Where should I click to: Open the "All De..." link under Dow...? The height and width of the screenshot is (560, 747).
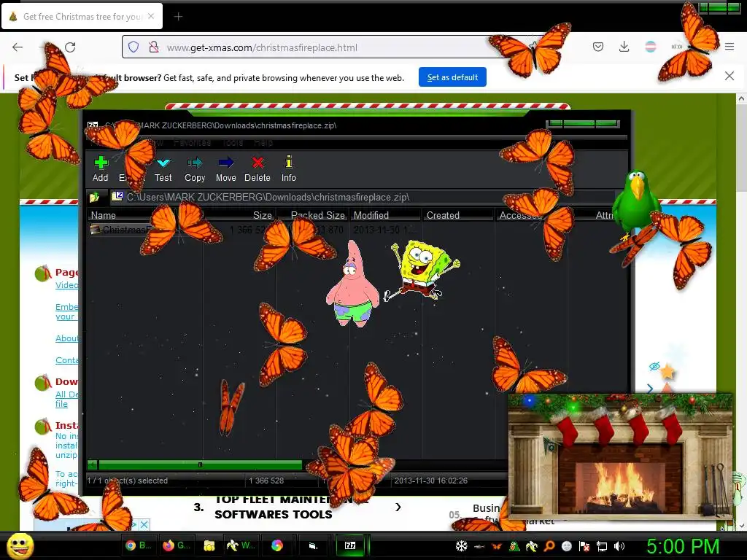tap(66, 399)
